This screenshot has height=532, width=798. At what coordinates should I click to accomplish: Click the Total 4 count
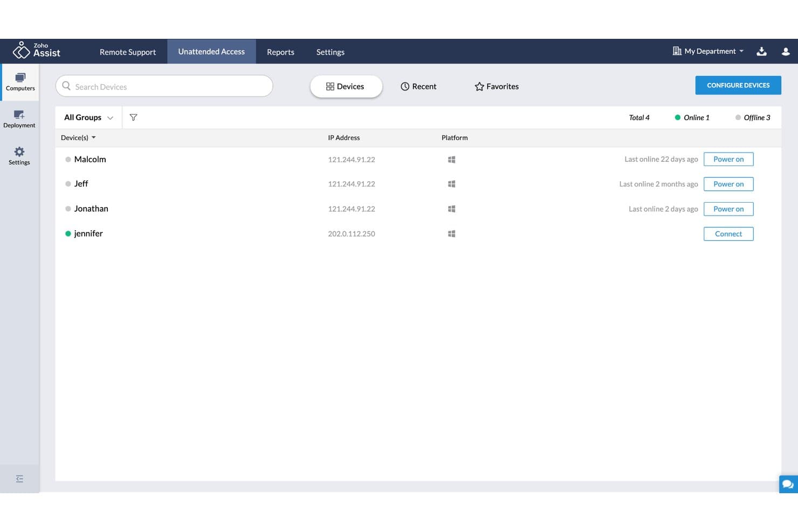tap(639, 118)
